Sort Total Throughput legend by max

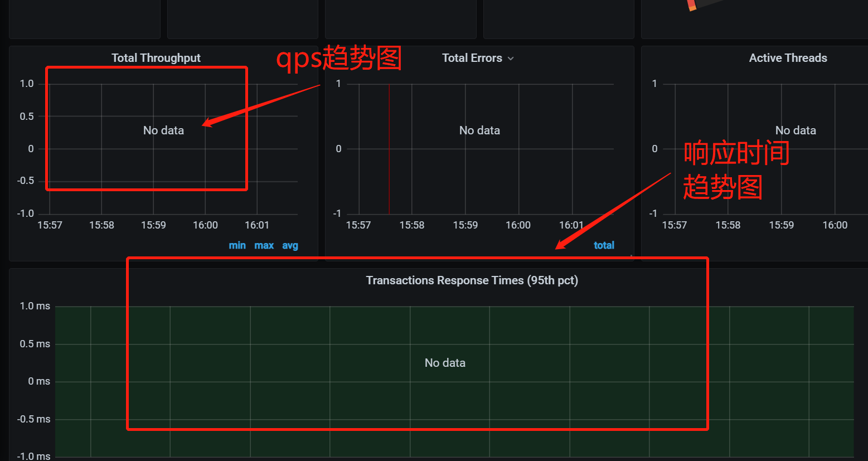tap(264, 245)
